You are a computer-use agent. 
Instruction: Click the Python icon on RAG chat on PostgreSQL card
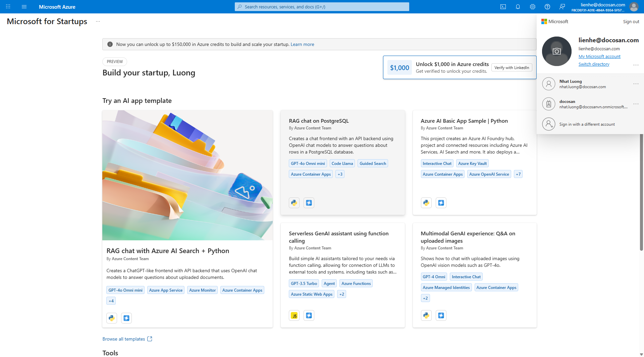click(294, 203)
